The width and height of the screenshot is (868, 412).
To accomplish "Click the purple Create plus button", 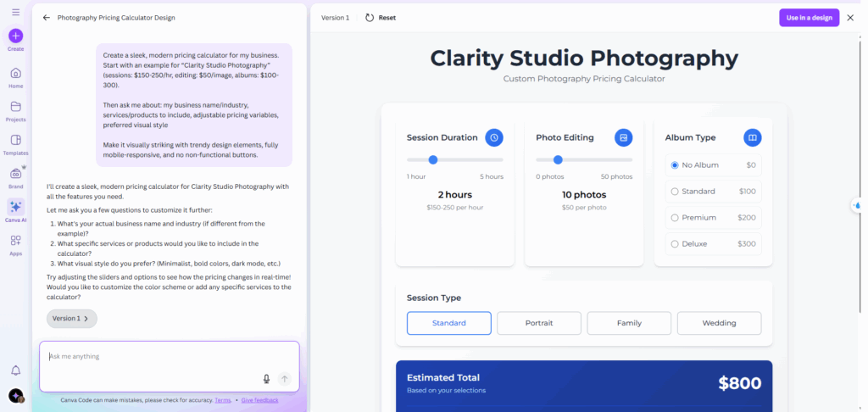I will click(15, 36).
